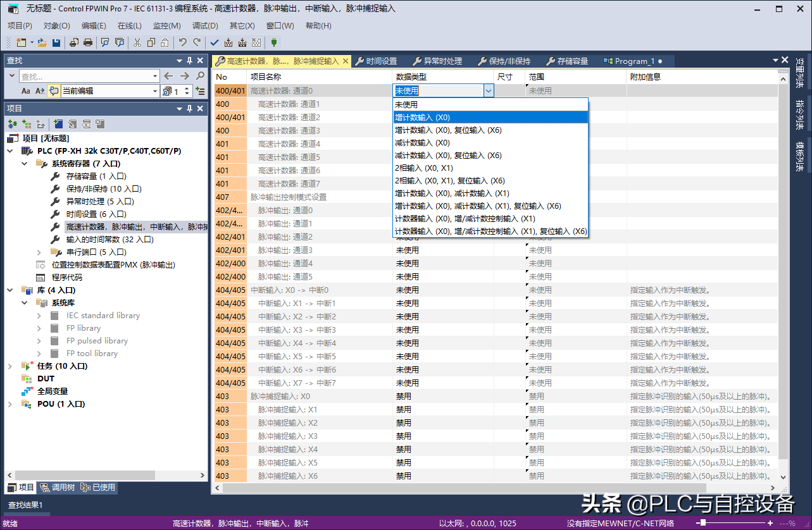Click the Save project toolbar icon
This screenshot has width=812, height=530.
coord(56,42)
